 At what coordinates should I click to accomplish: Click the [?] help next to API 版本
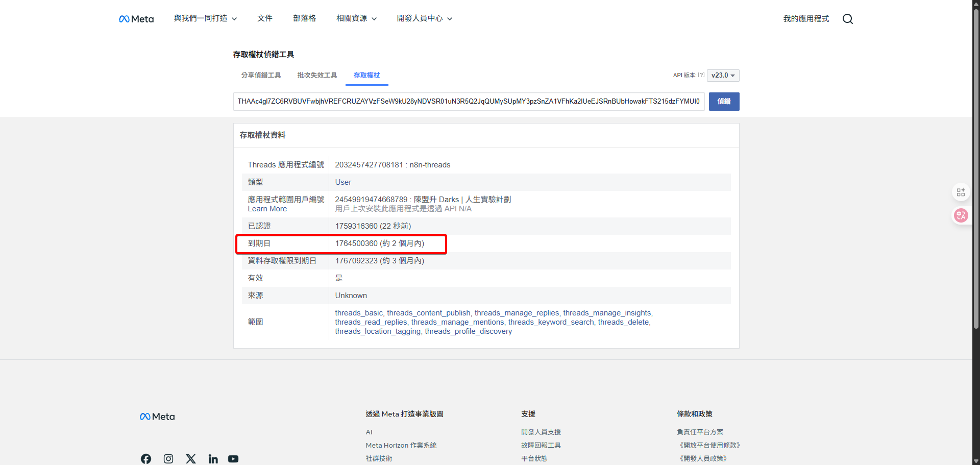pyautogui.click(x=700, y=75)
